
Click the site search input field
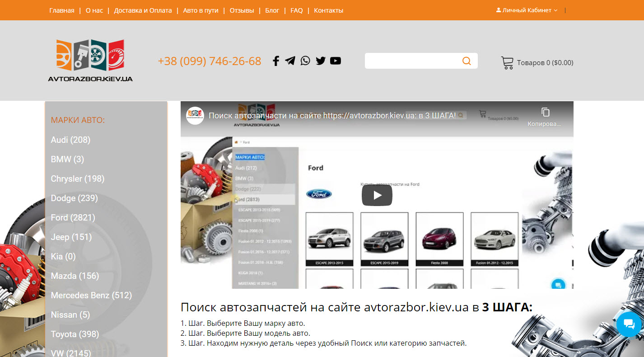pos(411,61)
